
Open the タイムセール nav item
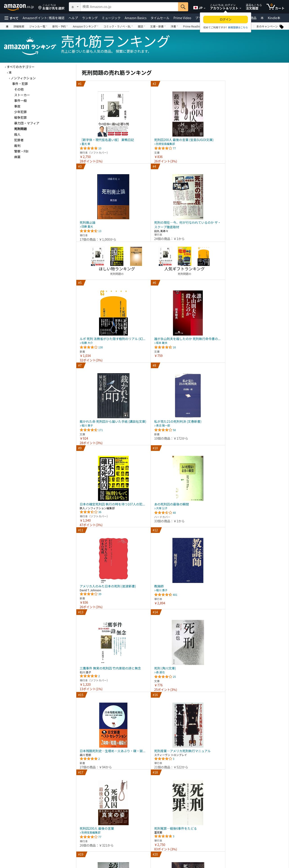(160, 18)
